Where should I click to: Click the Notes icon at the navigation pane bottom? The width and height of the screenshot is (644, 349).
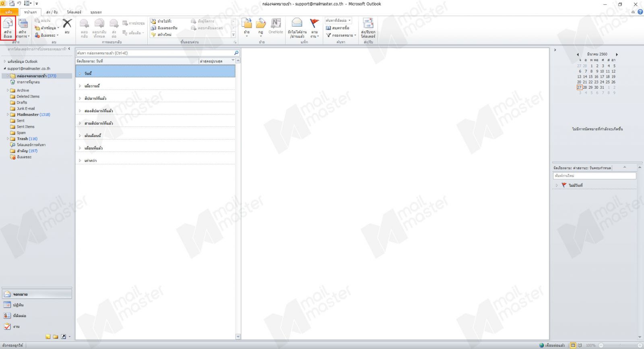coord(48,337)
